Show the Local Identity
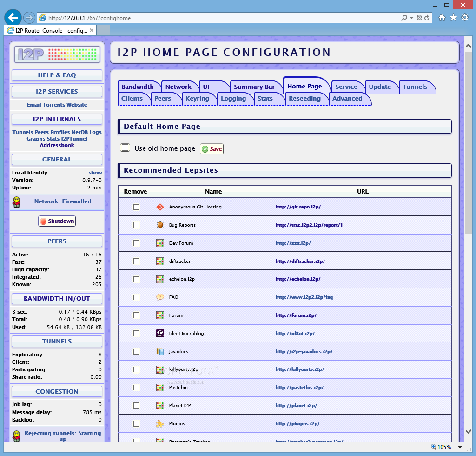The image size is (476, 456). click(x=95, y=173)
